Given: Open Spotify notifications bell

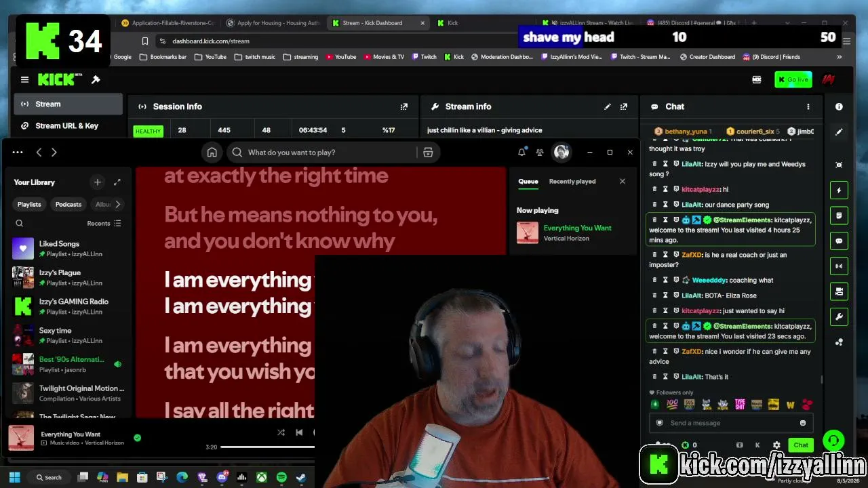Looking at the screenshot, I should [x=521, y=152].
